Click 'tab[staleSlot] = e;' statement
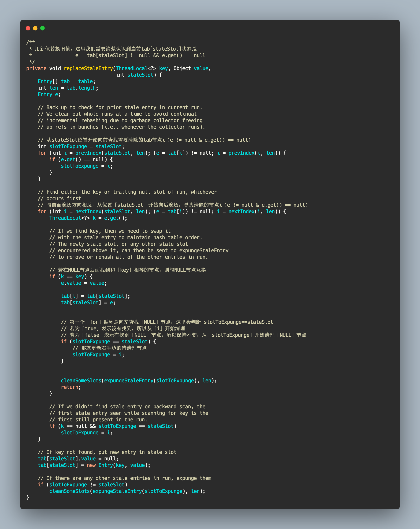Screen dimensions: 420x529 point(88,303)
